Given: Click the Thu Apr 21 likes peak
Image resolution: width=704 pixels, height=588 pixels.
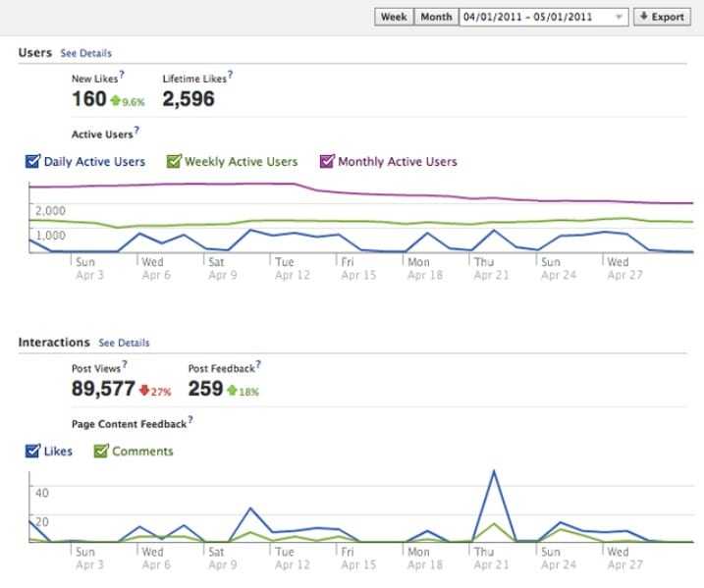Looking at the screenshot, I should [x=494, y=471].
